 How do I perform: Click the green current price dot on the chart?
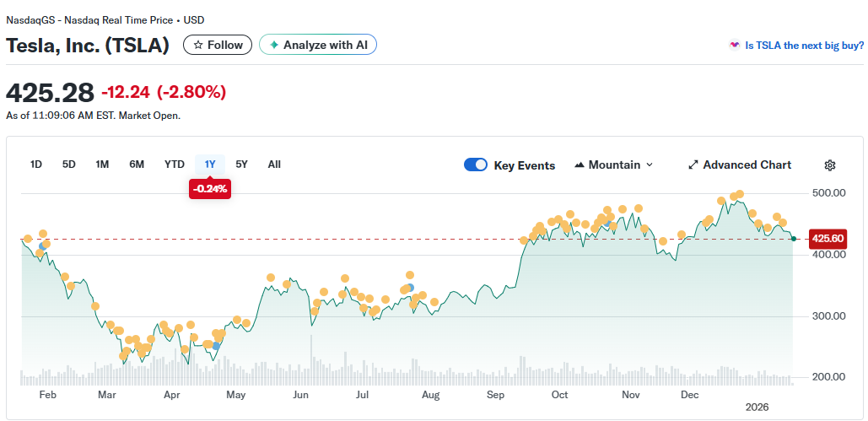tap(794, 239)
